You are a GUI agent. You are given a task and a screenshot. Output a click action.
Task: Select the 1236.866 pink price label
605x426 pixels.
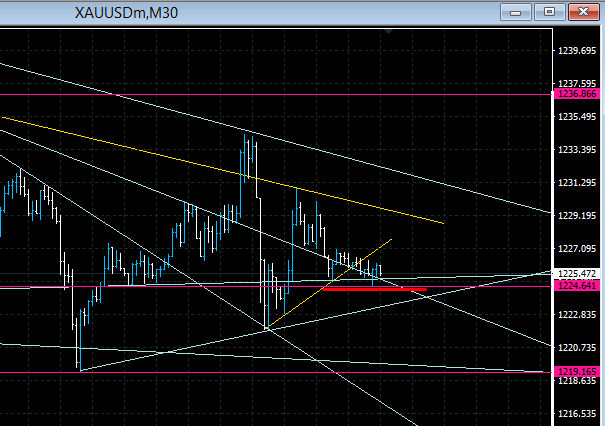pos(577,93)
